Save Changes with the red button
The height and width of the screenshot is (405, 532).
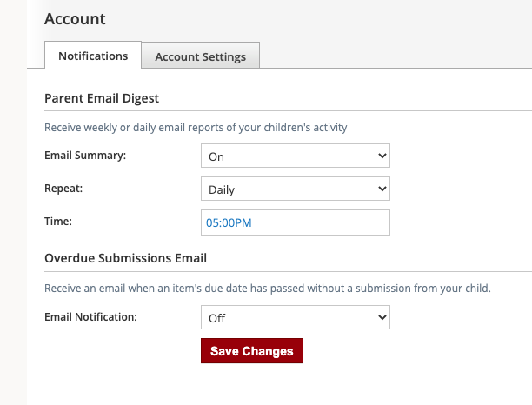(252, 351)
